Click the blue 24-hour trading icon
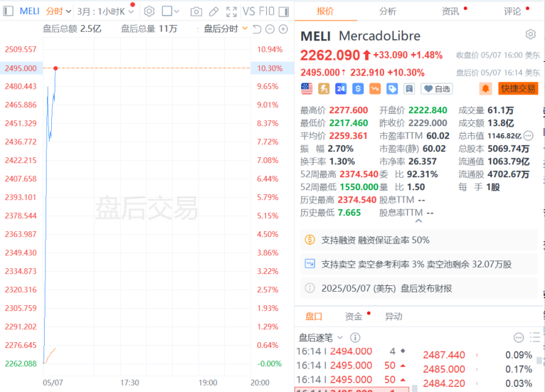Screen dimensions: 545x392 (x=341, y=89)
